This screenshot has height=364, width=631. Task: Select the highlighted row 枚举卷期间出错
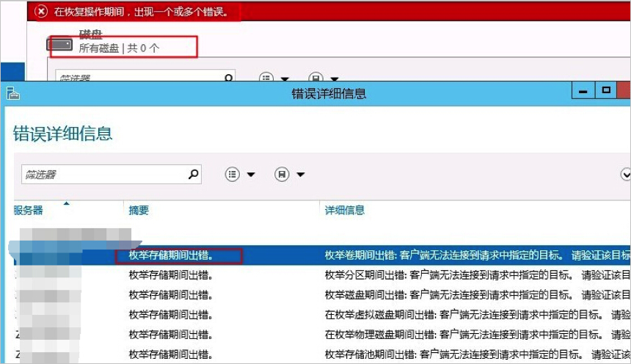[x=322, y=255]
